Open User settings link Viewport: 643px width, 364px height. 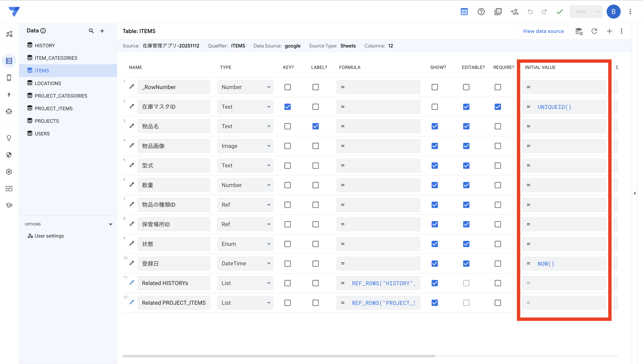tap(49, 236)
